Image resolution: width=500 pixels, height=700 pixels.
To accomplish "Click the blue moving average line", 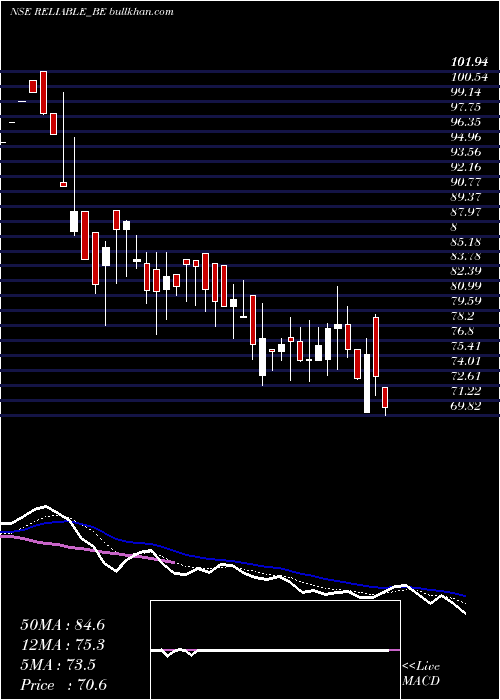I will [232, 559].
